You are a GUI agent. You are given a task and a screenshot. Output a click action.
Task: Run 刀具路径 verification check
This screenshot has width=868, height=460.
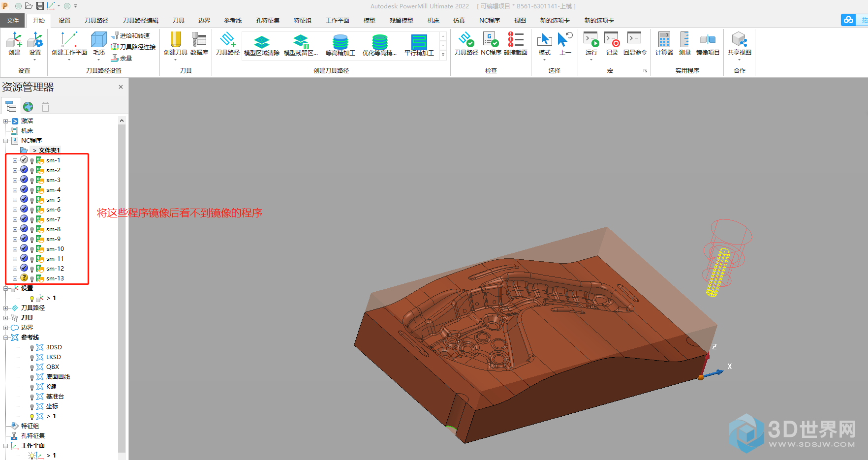click(x=466, y=44)
